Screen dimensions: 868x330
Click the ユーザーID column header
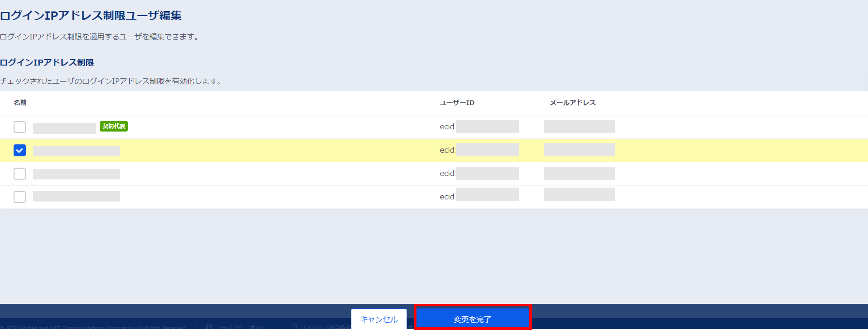click(x=457, y=103)
